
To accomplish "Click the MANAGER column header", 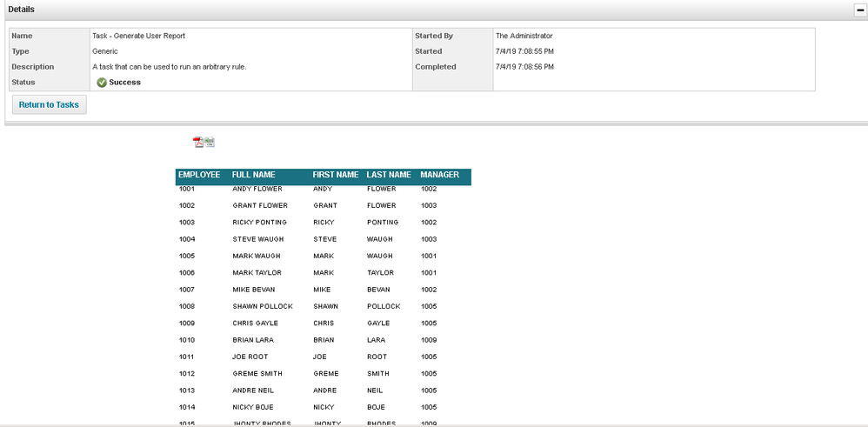I will [x=439, y=175].
